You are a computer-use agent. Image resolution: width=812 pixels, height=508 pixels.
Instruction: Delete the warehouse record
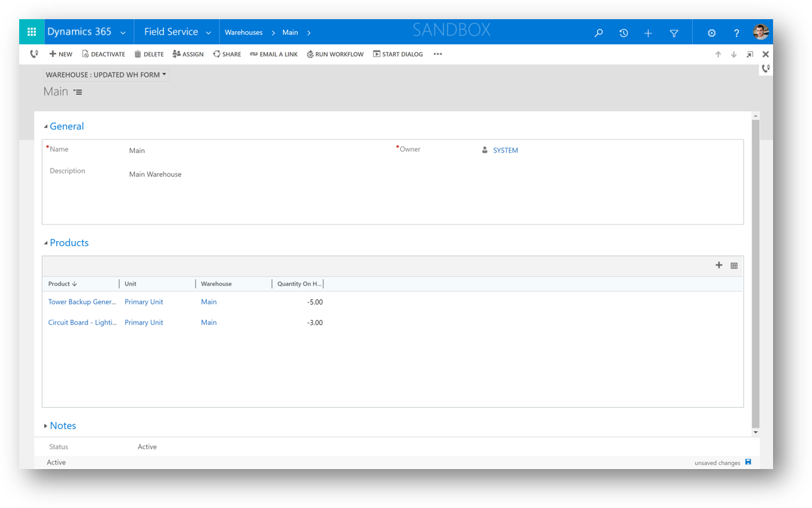(x=149, y=54)
